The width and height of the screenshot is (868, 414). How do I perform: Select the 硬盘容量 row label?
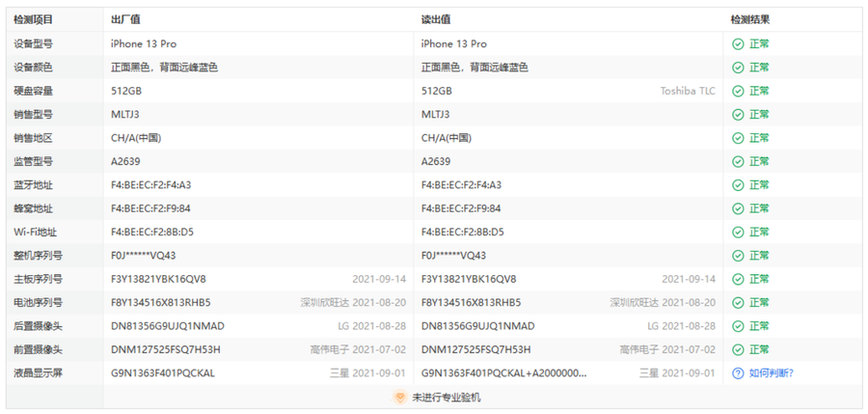tap(33, 91)
